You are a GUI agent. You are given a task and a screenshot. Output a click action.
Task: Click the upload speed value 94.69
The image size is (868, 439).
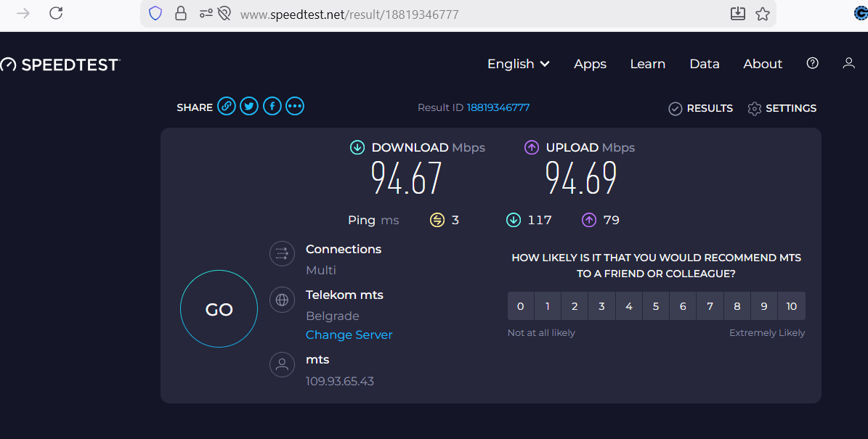[x=581, y=178]
